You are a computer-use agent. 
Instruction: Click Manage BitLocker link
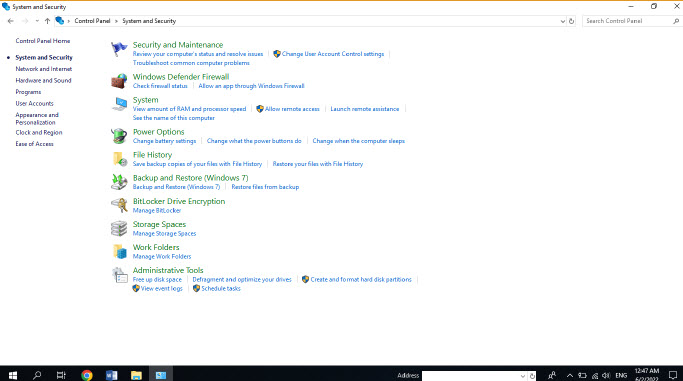pos(157,210)
